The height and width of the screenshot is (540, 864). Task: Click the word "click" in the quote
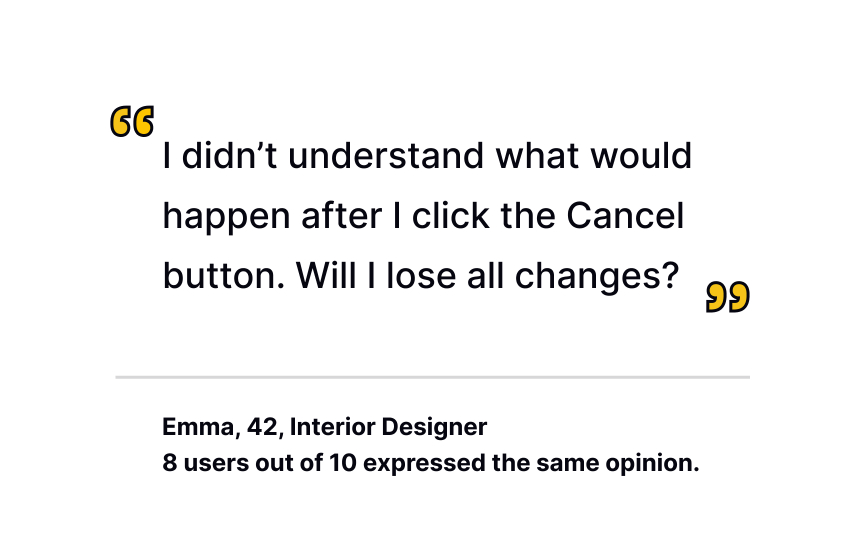[x=451, y=215]
